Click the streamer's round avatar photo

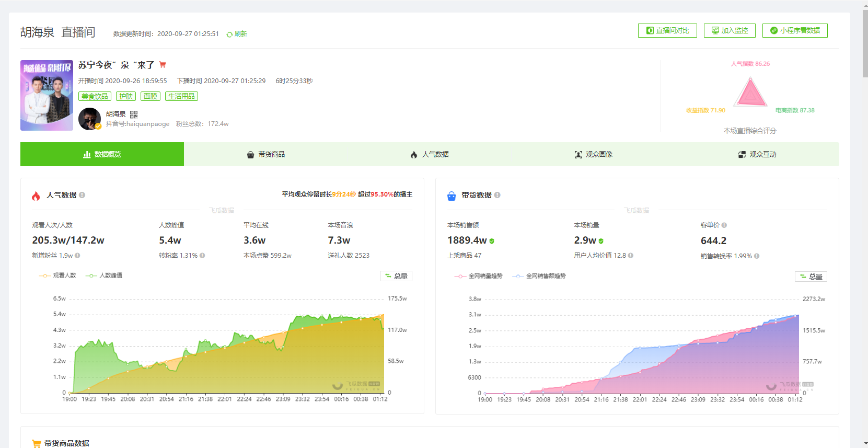click(x=90, y=119)
